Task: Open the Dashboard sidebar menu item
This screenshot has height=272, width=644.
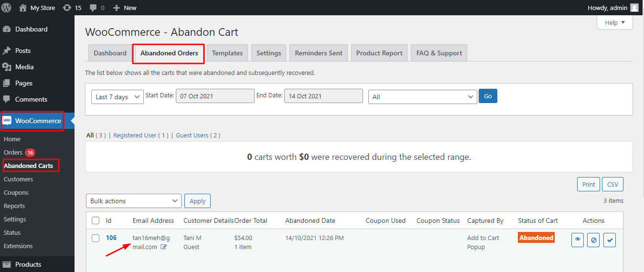Action: pyautogui.click(x=32, y=29)
